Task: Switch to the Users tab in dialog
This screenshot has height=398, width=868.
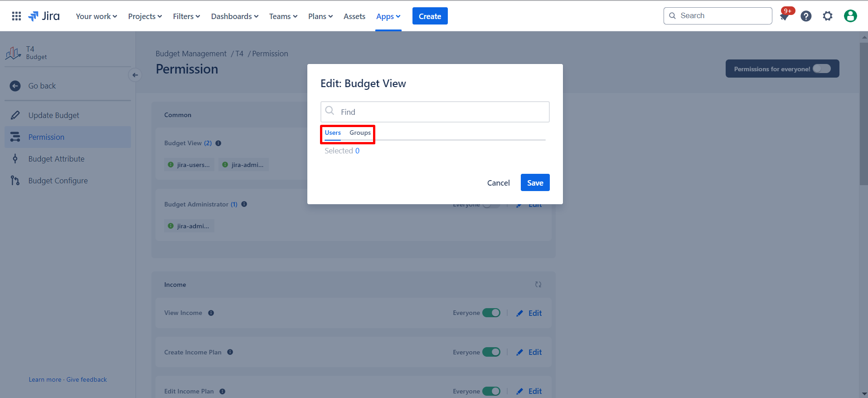Action: pos(333,133)
